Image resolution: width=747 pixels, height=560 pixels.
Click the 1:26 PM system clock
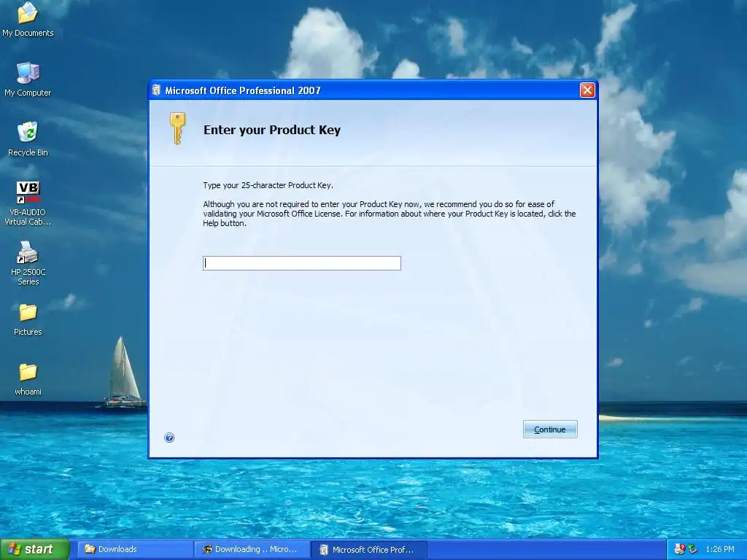[720, 550]
